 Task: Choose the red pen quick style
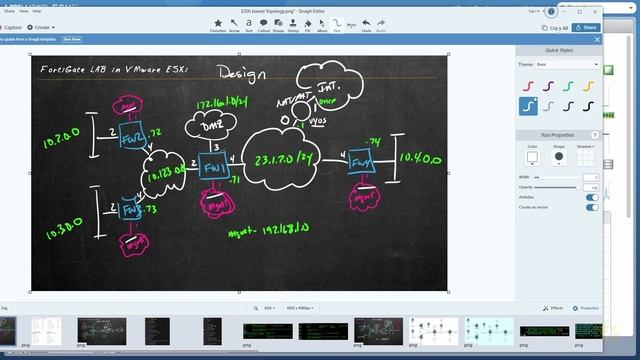point(528,86)
